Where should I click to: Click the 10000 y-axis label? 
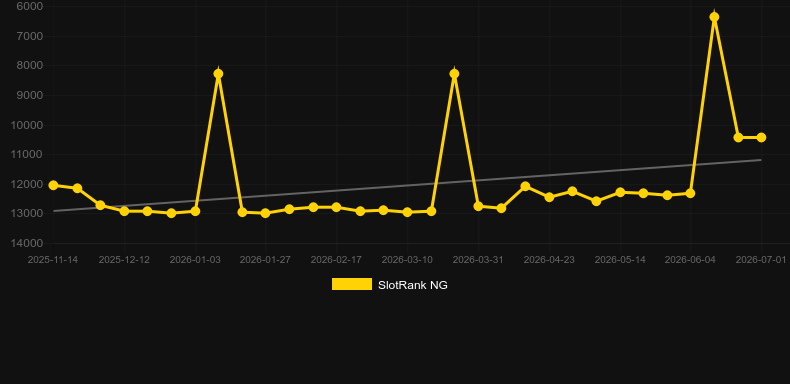(27, 125)
